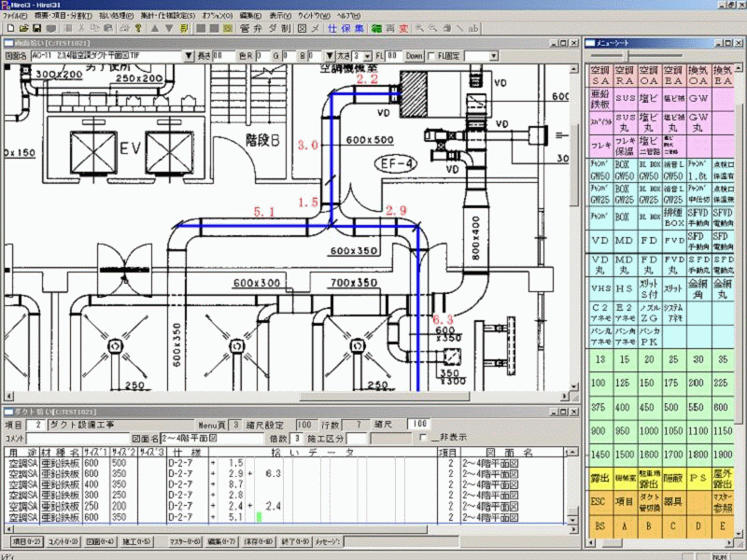747x560 pixels.
Task: Open the 表示(V) menu
Action: click(x=278, y=17)
